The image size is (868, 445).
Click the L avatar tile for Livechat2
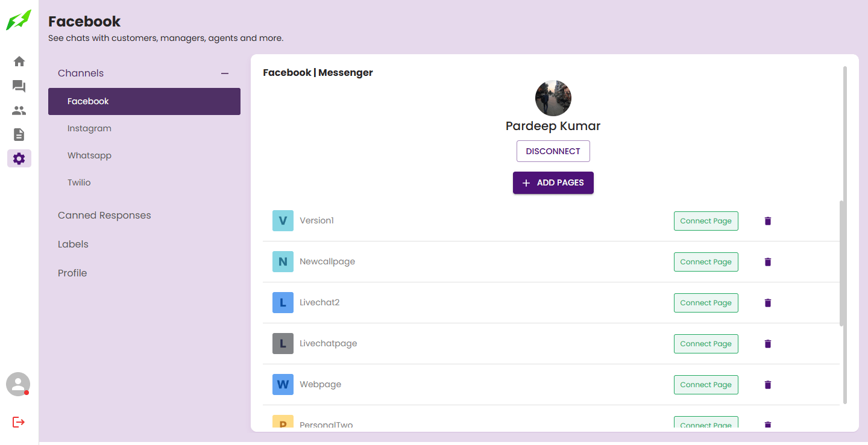[283, 303]
